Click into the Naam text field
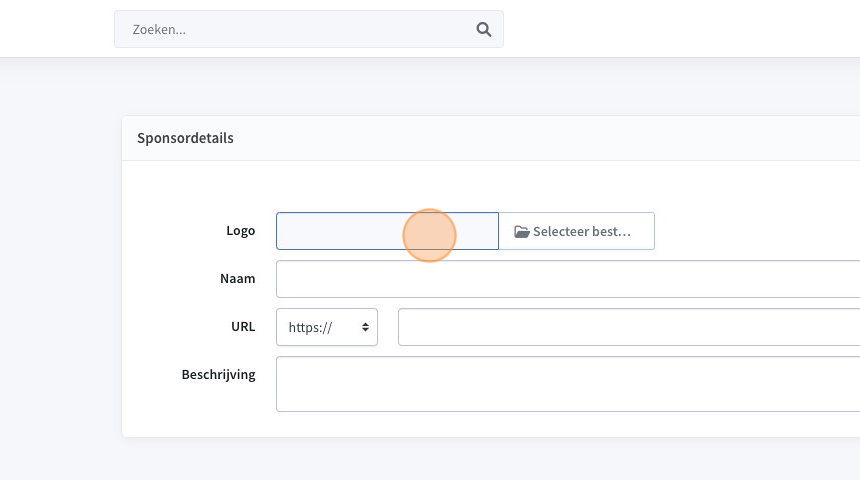Viewport: 860px width, 480px height. (x=568, y=279)
